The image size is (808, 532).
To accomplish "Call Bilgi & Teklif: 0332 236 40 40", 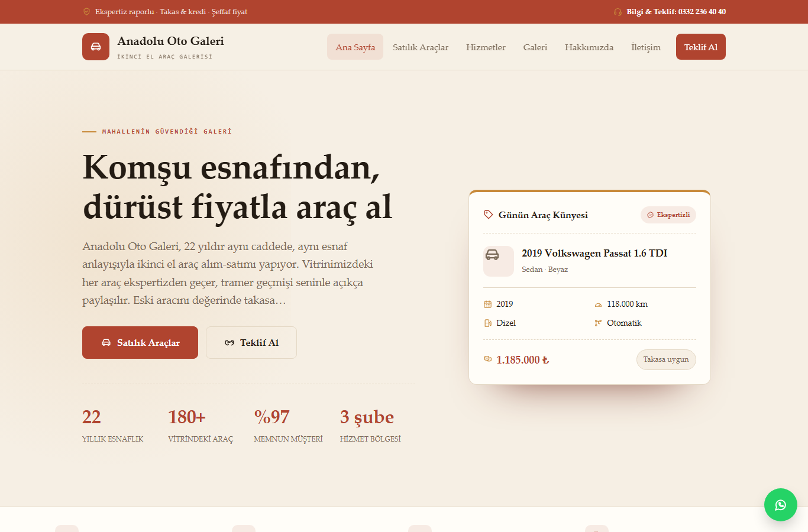I will (x=676, y=12).
